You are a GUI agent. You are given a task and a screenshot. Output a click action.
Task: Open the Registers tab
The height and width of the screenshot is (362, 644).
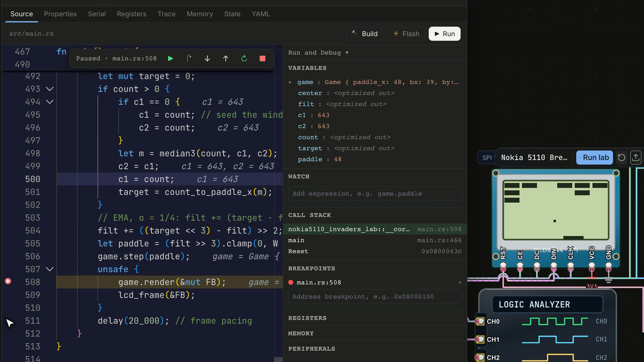click(x=132, y=14)
